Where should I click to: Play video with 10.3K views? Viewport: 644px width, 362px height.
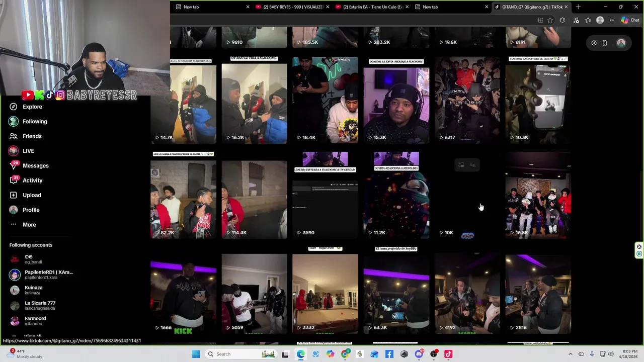pyautogui.click(x=538, y=101)
